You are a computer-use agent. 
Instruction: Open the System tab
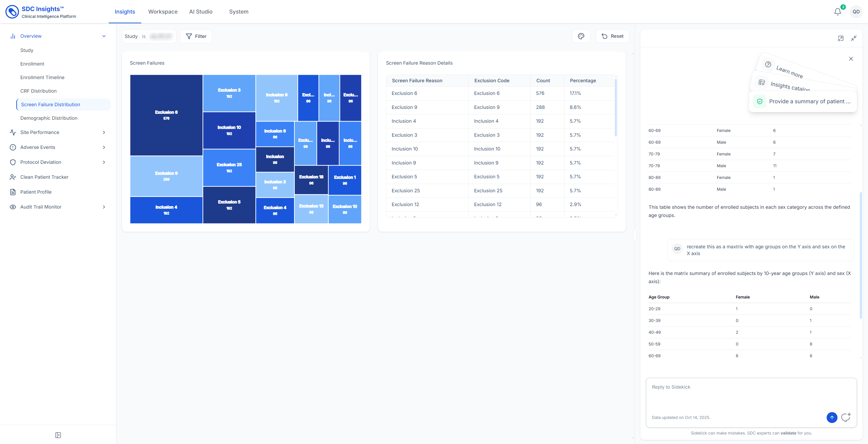238,12
